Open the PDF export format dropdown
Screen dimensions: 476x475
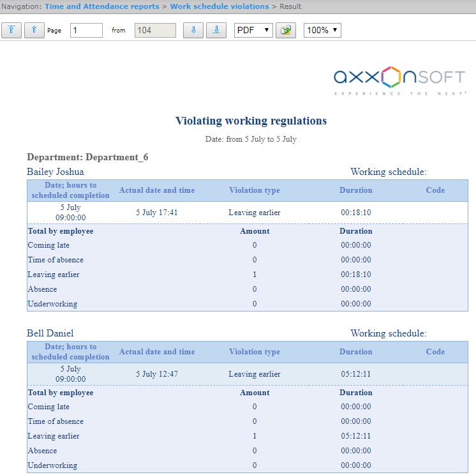tap(253, 30)
